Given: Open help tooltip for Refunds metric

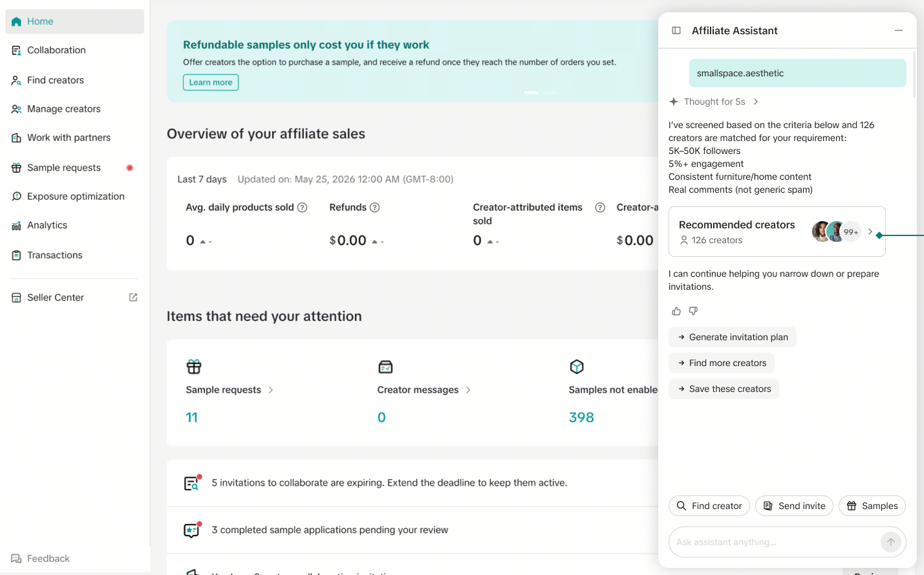Looking at the screenshot, I should point(374,208).
